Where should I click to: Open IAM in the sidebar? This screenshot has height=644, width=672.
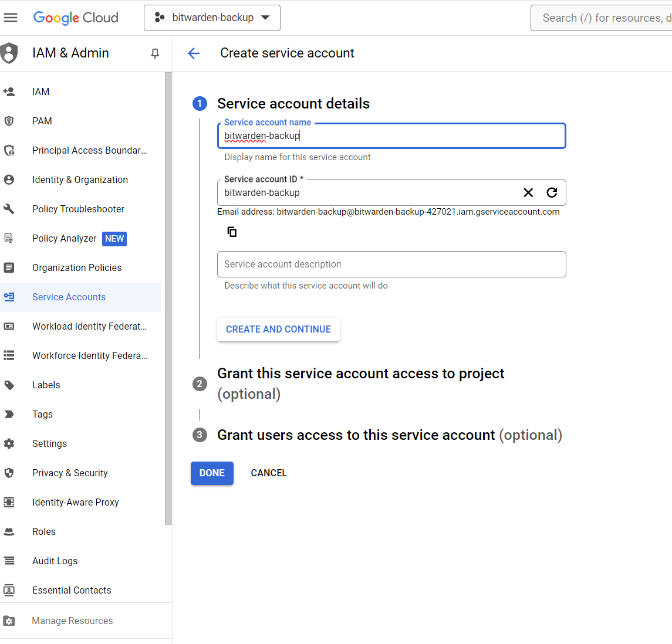tap(40, 91)
